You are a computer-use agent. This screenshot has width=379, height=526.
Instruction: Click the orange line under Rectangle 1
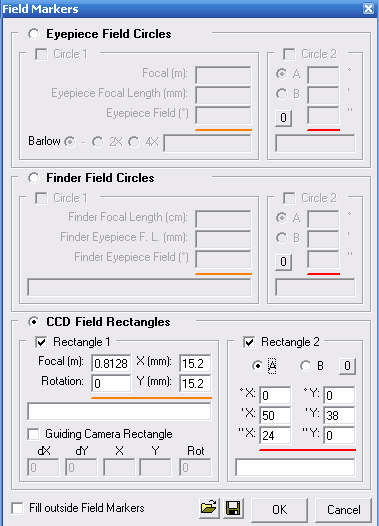(151, 398)
